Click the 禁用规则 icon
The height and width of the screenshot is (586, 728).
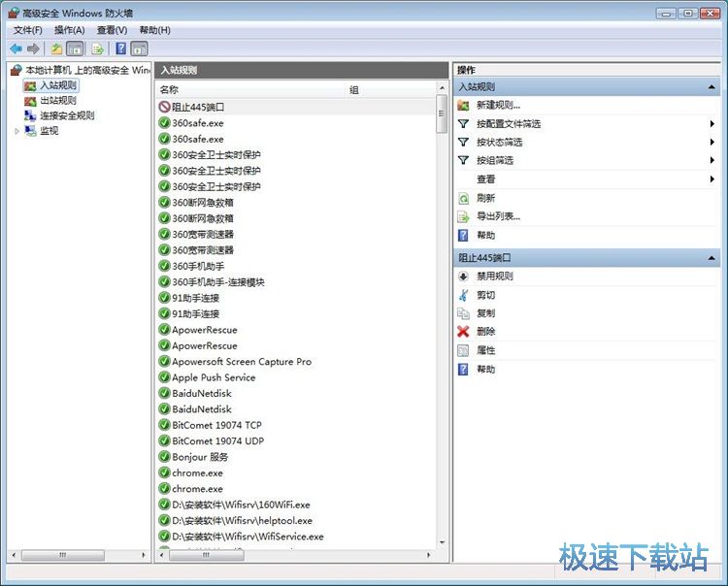click(x=463, y=277)
